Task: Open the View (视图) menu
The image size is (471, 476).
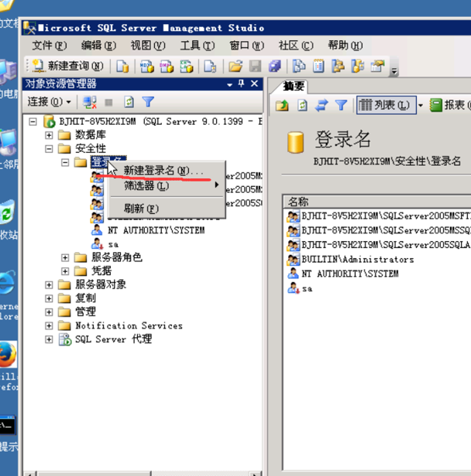Action: pyautogui.click(x=148, y=46)
